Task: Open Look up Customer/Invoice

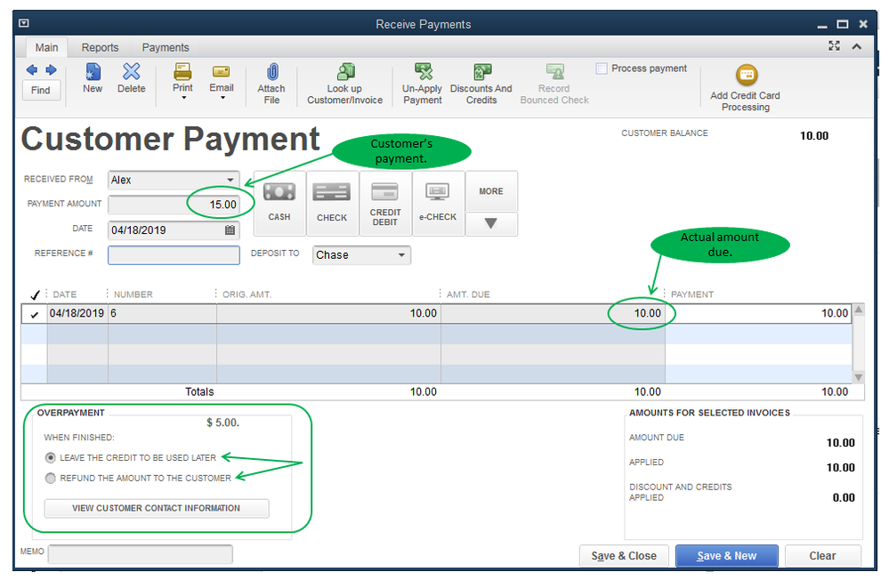Action: pos(344,84)
